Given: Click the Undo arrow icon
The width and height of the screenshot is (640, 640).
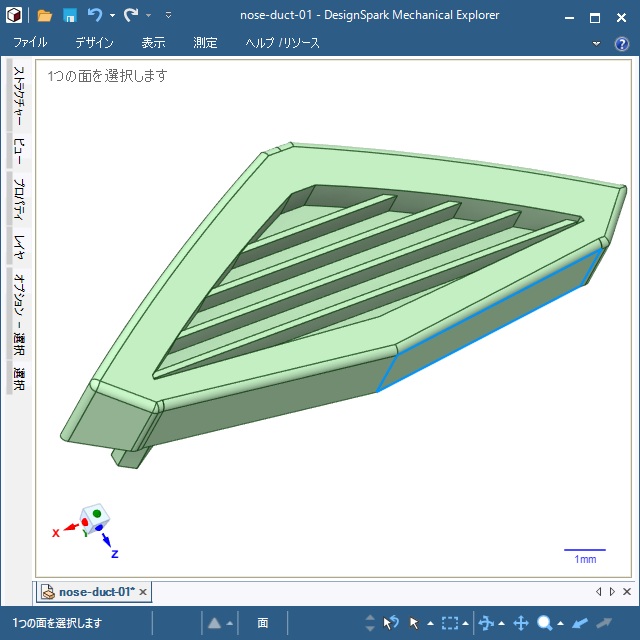Looking at the screenshot, I should click(95, 15).
